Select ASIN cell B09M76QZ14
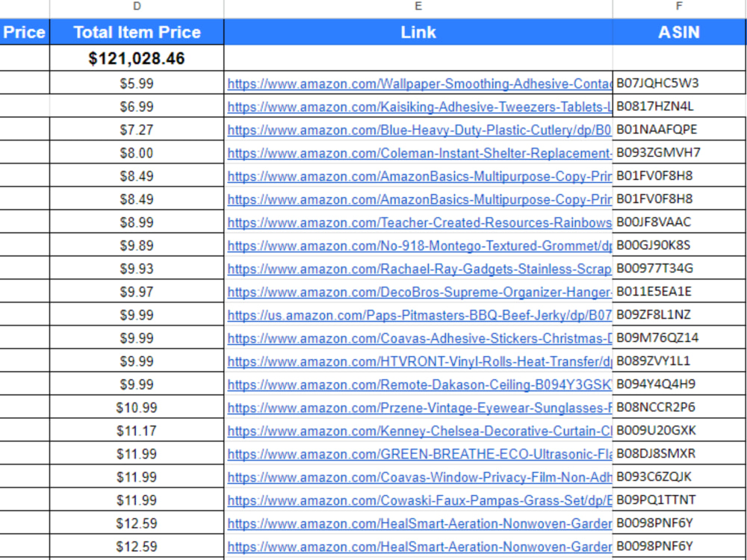 click(679, 337)
